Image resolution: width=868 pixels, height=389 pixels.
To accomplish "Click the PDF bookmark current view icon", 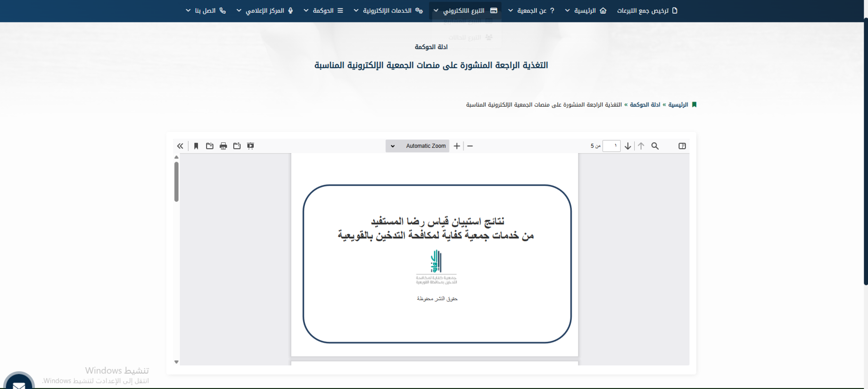I will coord(196,146).
